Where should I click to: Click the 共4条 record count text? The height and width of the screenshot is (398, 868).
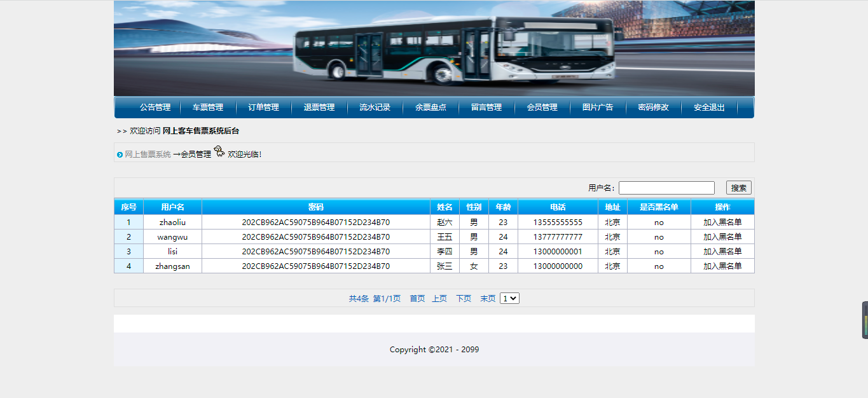click(x=359, y=298)
